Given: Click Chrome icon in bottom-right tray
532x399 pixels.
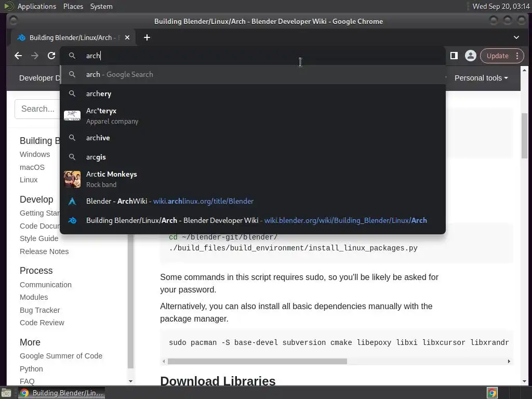Looking at the screenshot, I should [492, 393].
